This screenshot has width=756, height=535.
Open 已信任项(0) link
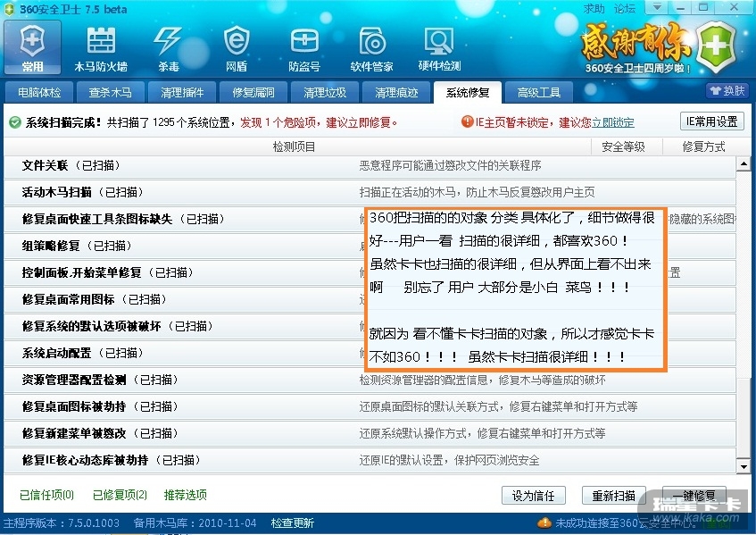[46, 495]
